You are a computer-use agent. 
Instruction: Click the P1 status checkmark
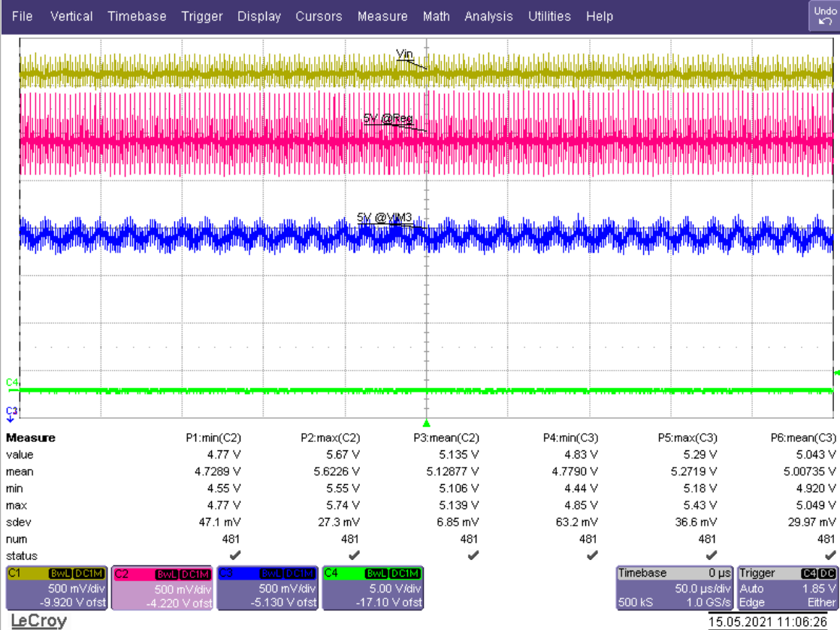[234, 556]
